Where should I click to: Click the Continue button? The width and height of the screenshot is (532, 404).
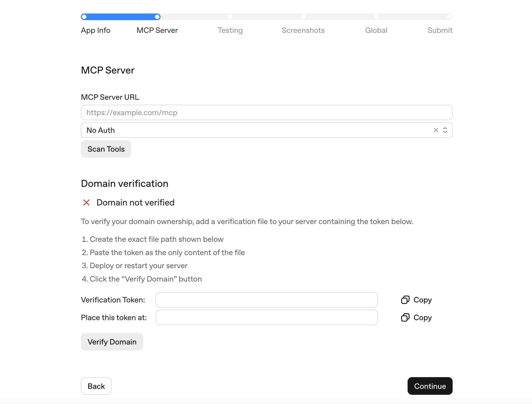tap(430, 386)
